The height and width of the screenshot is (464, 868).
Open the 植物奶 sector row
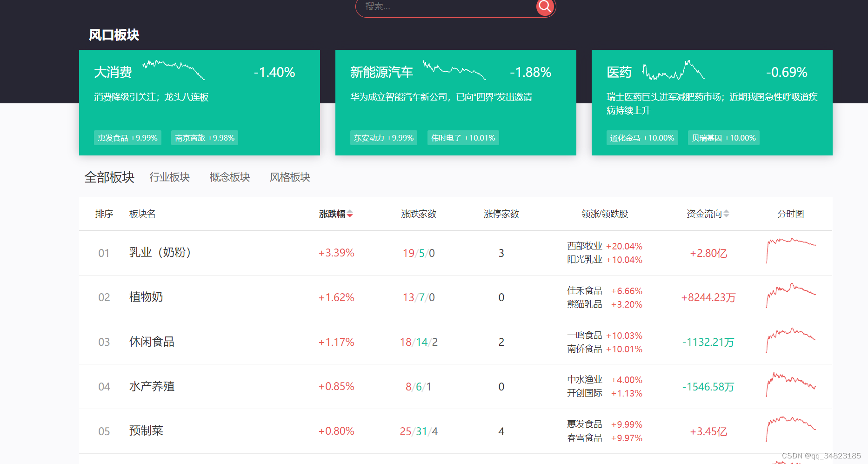(x=456, y=297)
